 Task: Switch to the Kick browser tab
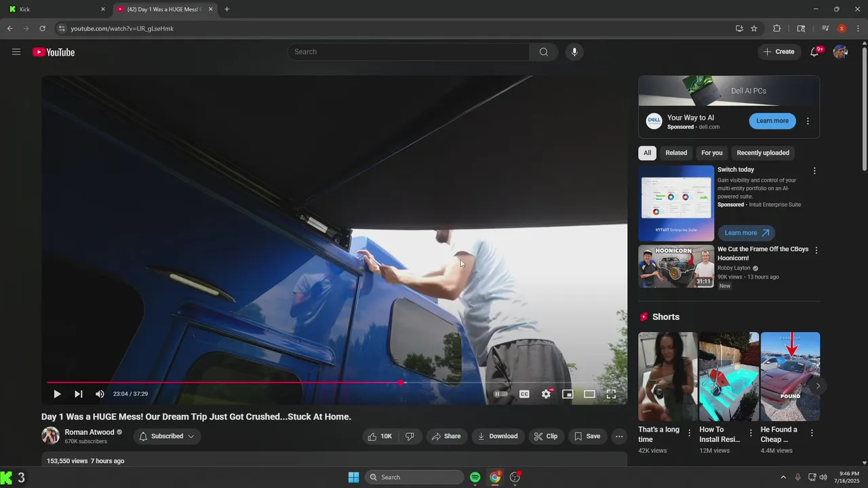click(x=57, y=9)
